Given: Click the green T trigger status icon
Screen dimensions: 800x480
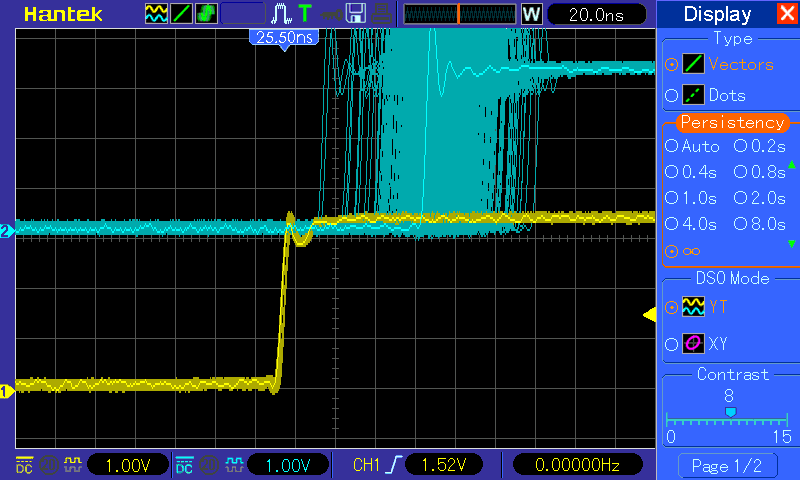Looking at the screenshot, I should 305,14.
